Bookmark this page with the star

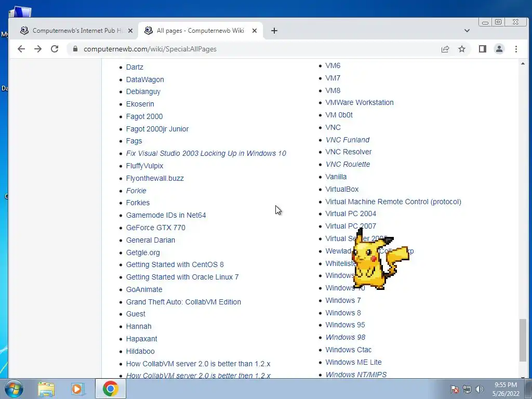pyautogui.click(x=462, y=49)
